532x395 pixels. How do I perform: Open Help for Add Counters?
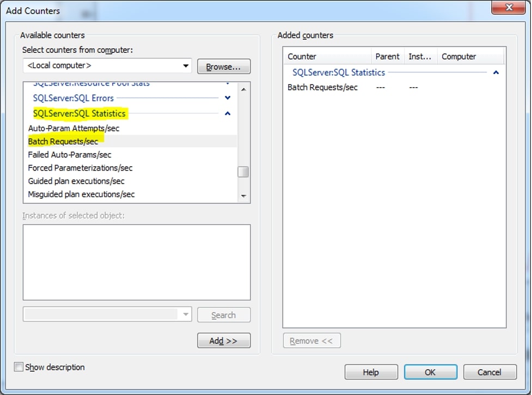point(371,372)
